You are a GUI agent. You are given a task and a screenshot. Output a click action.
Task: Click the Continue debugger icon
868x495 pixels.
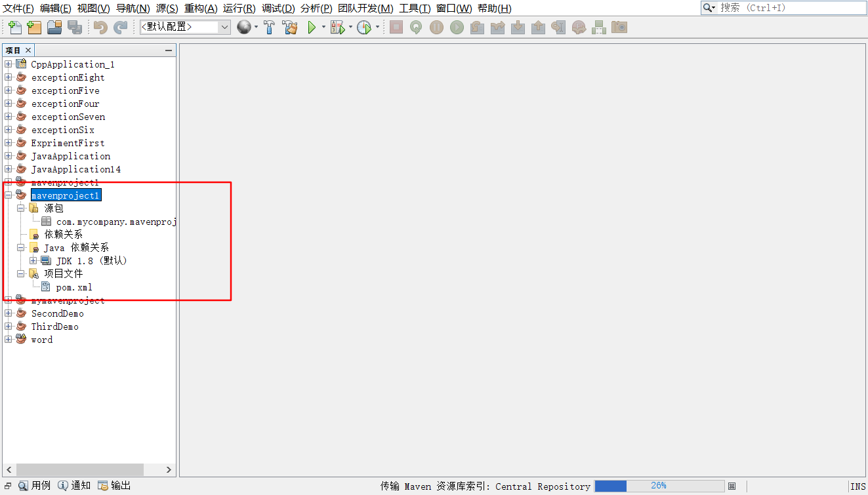457,28
